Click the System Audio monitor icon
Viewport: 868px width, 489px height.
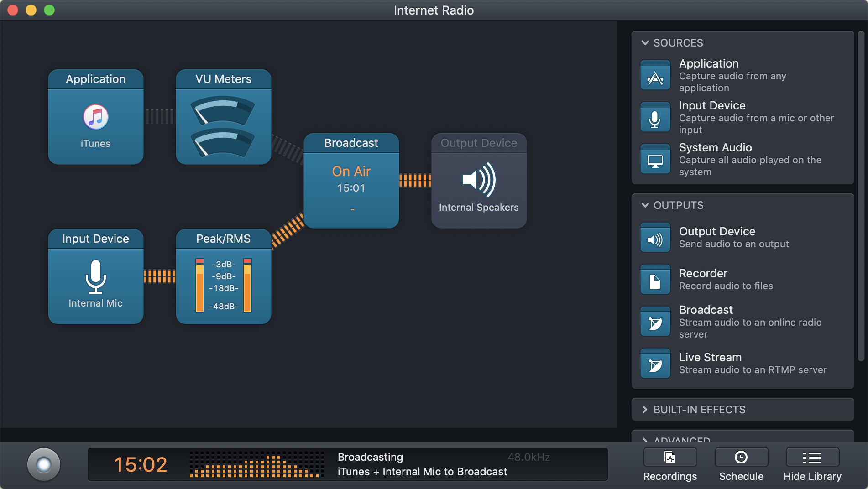pyautogui.click(x=655, y=160)
